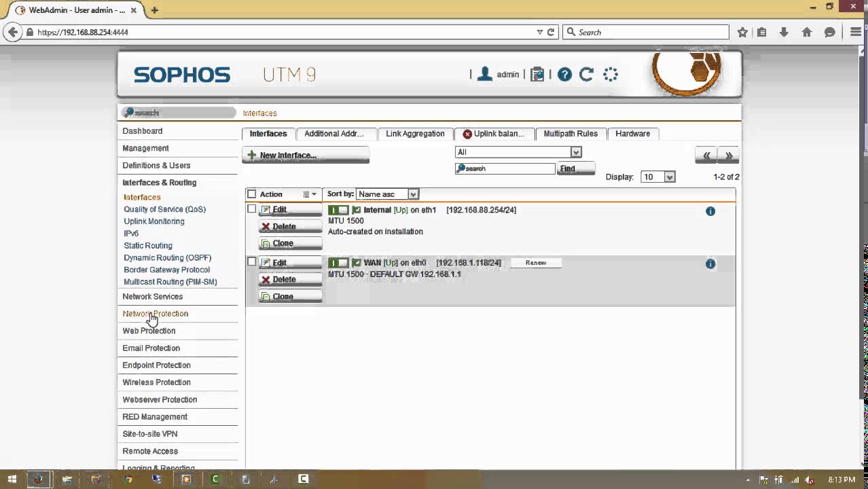Open the Dashboard menu item
Viewport: 868px width, 489px height.
click(142, 131)
